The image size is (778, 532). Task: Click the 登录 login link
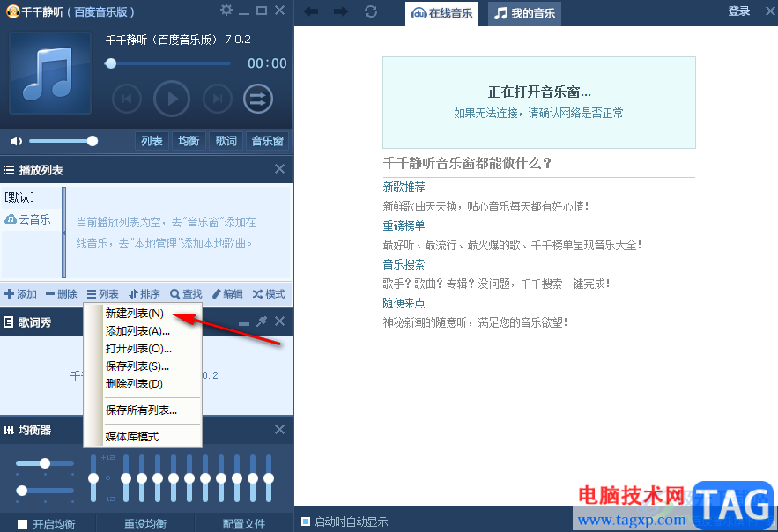(739, 11)
